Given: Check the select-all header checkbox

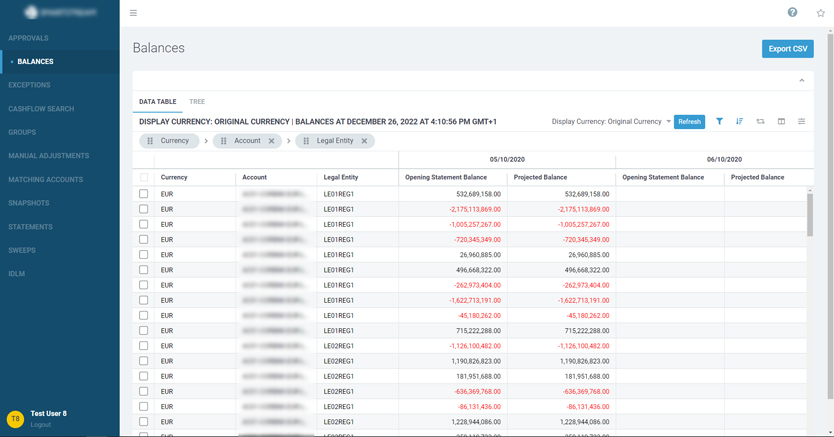Looking at the screenshot, I should tap(144, 177).
